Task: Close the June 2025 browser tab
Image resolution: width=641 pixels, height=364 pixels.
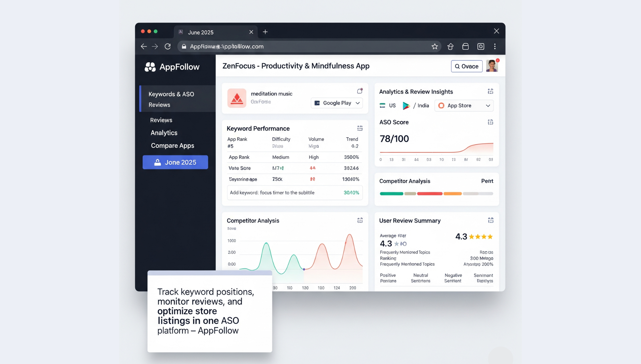Action: pyautogui.click(x=251, y=32)
